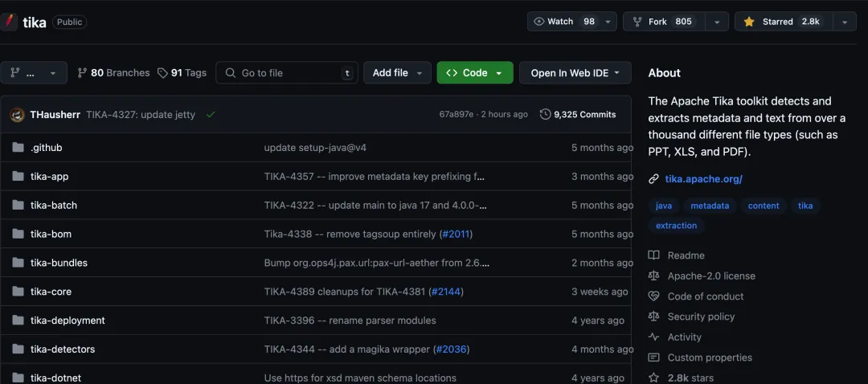Click the Readme book icon
Viewport: 868px width, 384px height.
[x=653, y=255]
